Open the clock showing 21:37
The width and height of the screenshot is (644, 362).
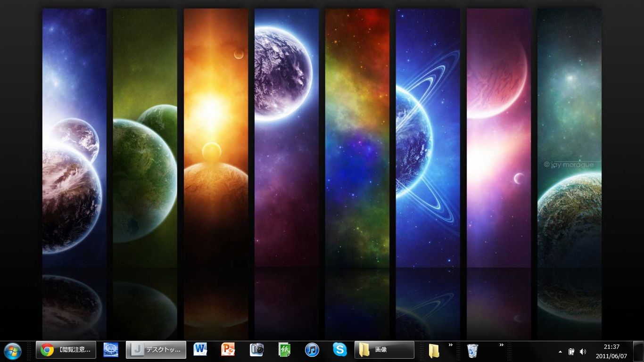tap(611, 351)
